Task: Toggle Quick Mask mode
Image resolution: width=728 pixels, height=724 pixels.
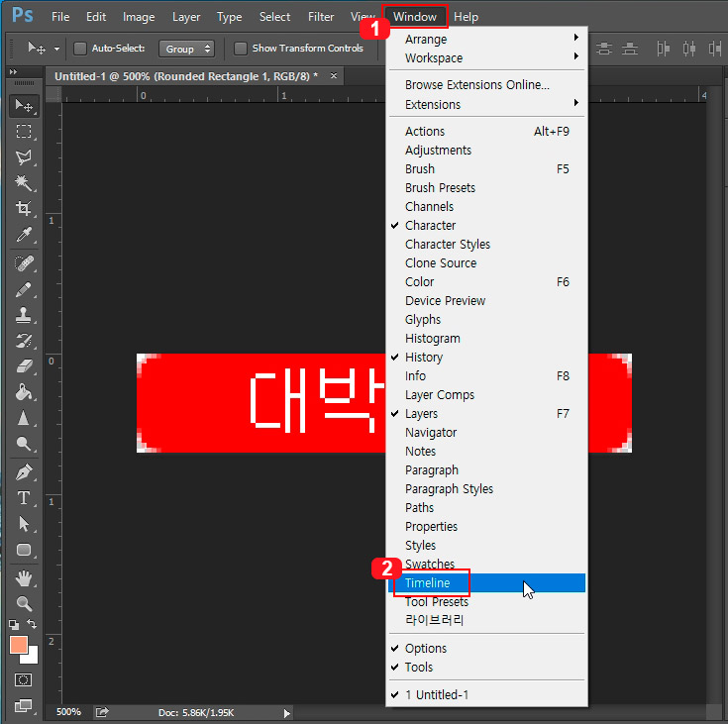Action: 23,679
